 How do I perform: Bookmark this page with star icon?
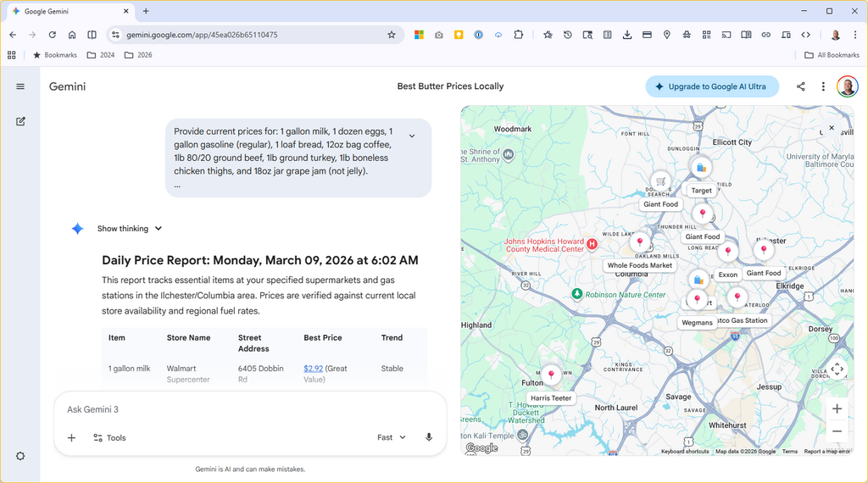[392, 35]
